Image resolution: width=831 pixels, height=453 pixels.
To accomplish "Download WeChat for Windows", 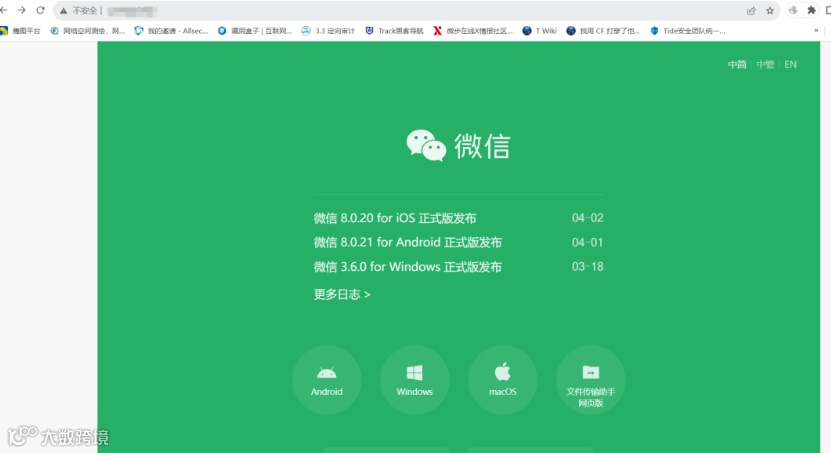I will click(x=414, y=380).
